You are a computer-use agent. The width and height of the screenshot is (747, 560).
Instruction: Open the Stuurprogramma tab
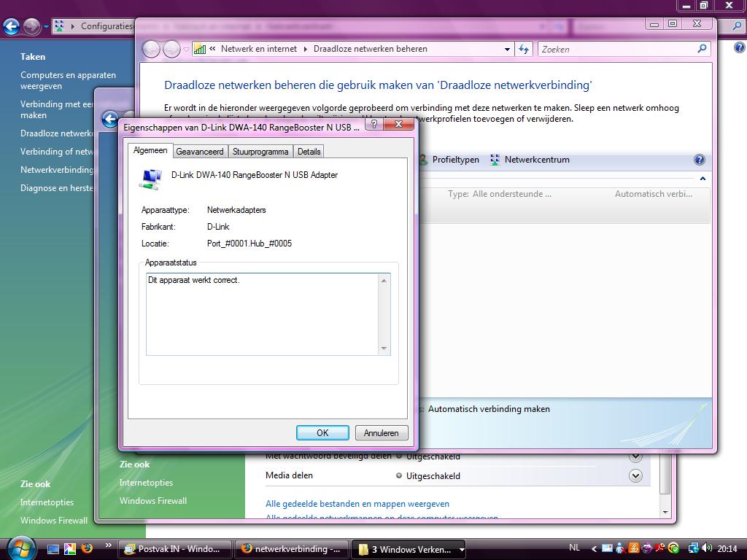click(x=260, y=152)
